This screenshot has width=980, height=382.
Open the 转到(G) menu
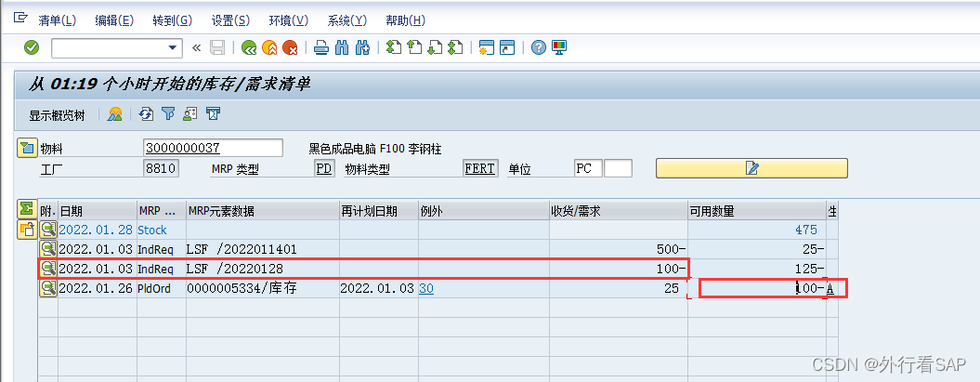(173, 20)
